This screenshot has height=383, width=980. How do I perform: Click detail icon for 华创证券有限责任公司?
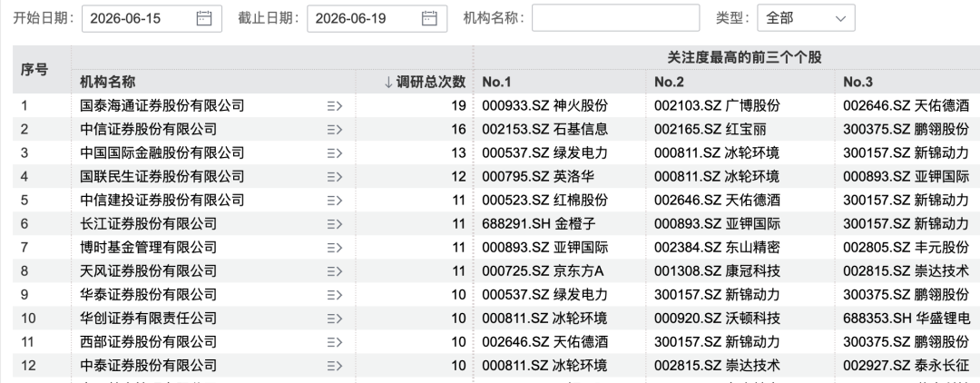335,319
